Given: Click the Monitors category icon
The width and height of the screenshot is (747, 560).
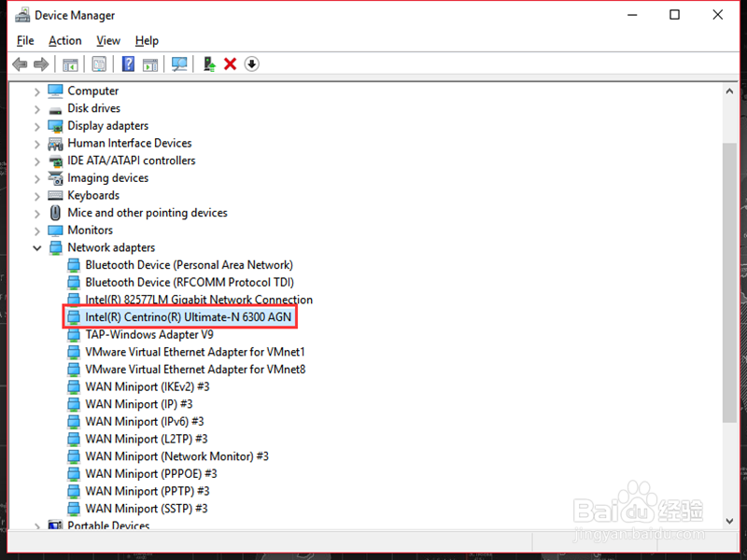Looking at the screenshot, I should coord(55,231).
